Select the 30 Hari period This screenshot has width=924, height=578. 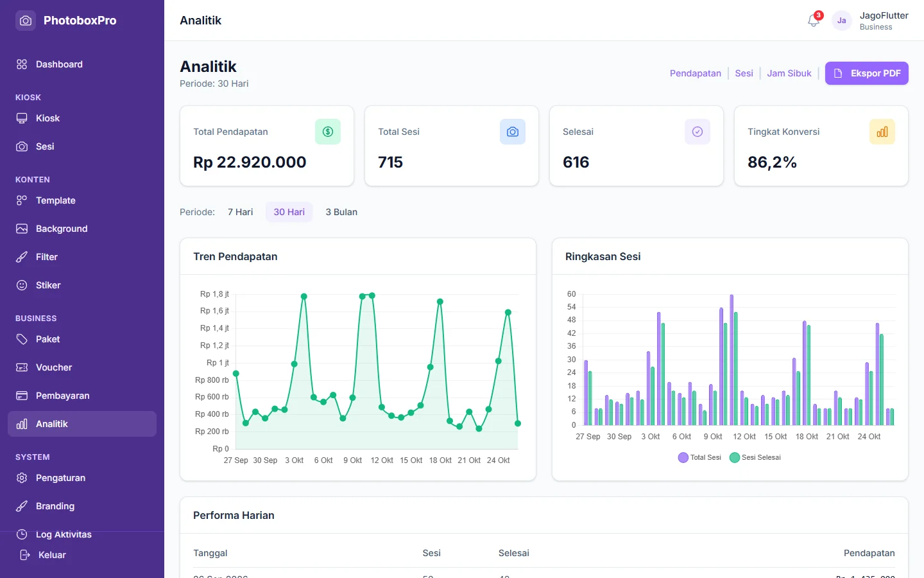[289, 212]
